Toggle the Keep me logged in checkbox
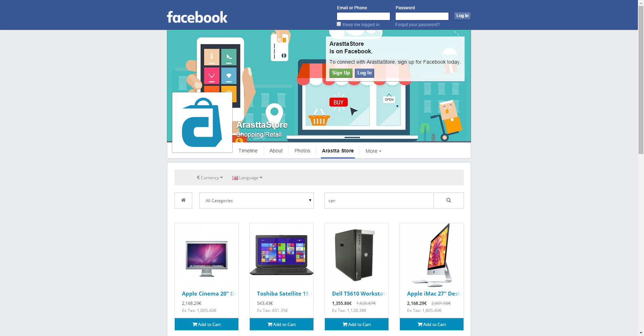Image resolution: width=644 pixels, height=336 pixels. coord(339,24)
